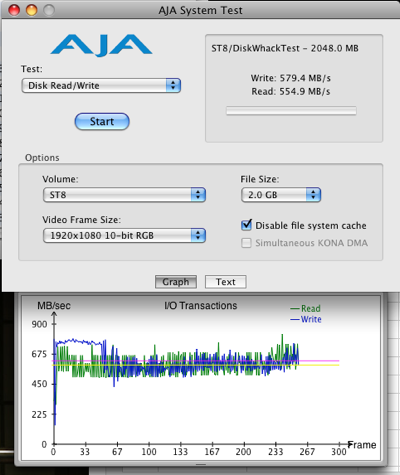Click the gray zoom window button

coord(49,10)
